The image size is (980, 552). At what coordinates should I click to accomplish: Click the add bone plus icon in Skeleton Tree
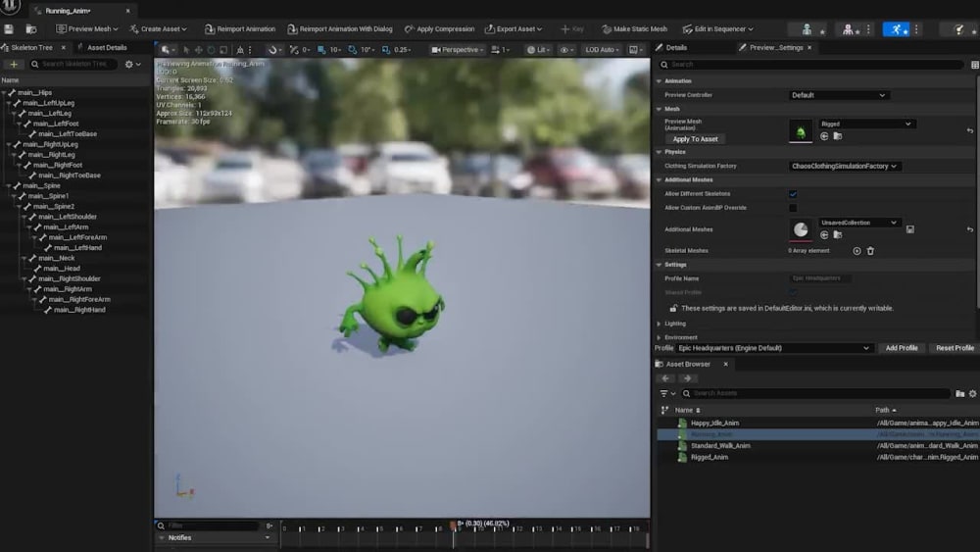(13, 64)
